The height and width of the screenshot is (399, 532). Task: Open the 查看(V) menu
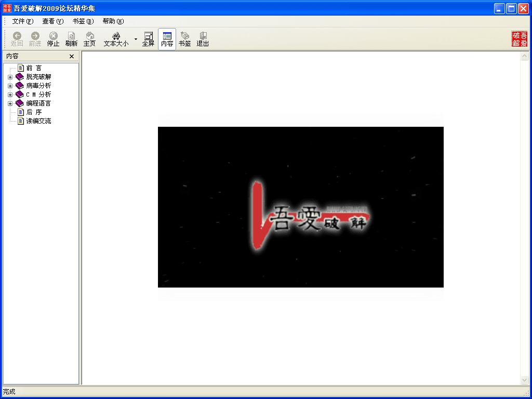click(53, 21)
